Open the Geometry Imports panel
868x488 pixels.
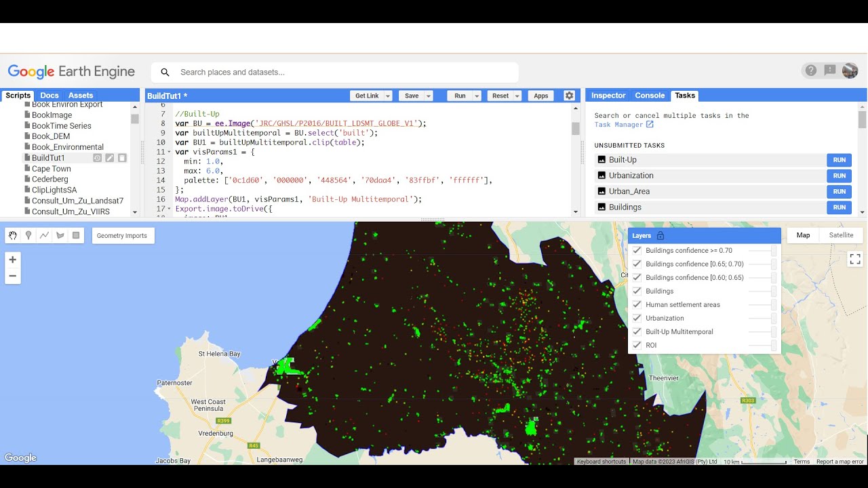pos(121,235)
